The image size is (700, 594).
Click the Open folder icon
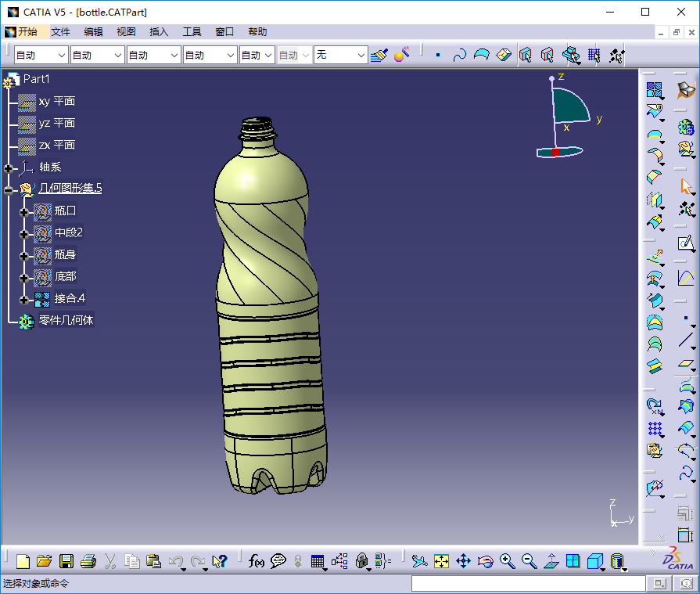coord(45,561)
